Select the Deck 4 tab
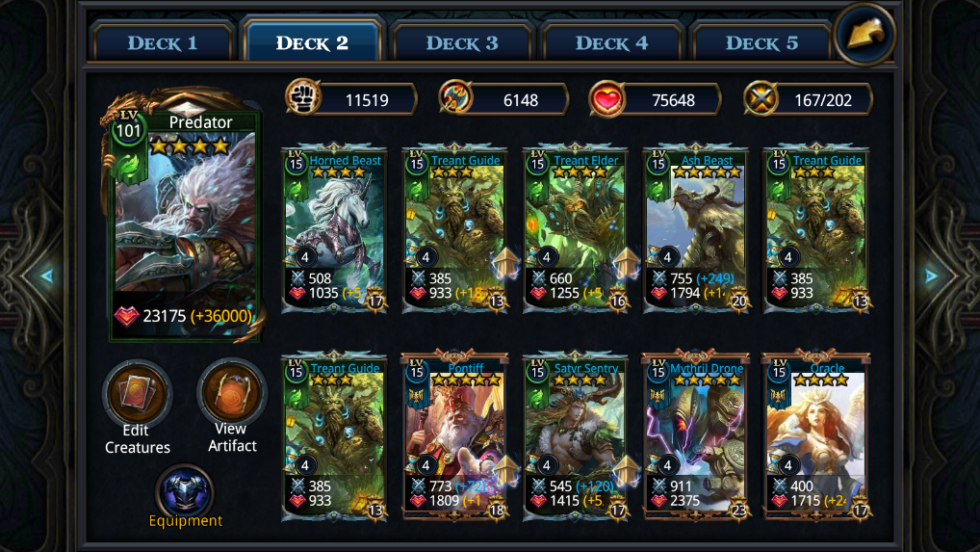This screenshot has height=552, width=980. pos(611,42)
